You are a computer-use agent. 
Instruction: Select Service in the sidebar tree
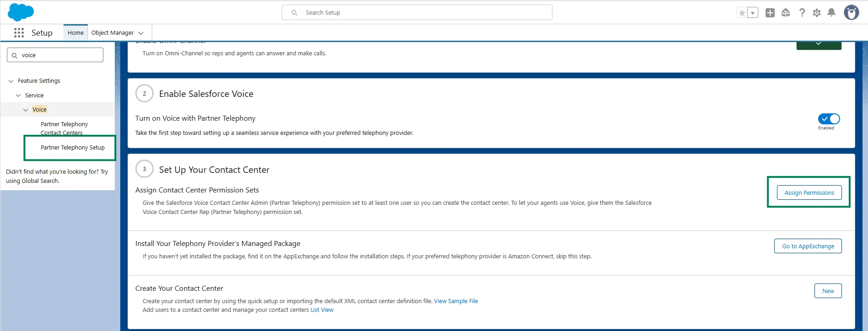pyautogui.click(x=34, y=95)
